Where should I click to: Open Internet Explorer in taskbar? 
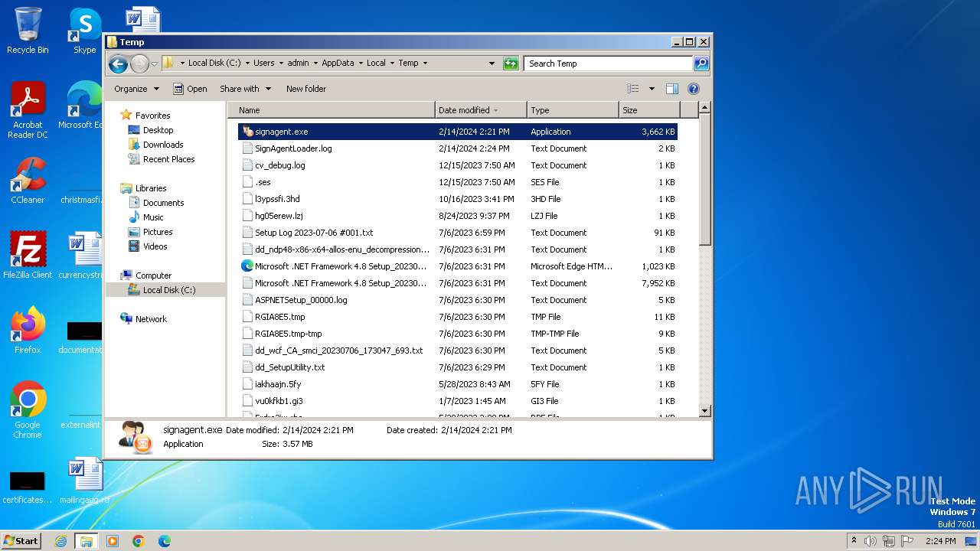pos(60,541)
